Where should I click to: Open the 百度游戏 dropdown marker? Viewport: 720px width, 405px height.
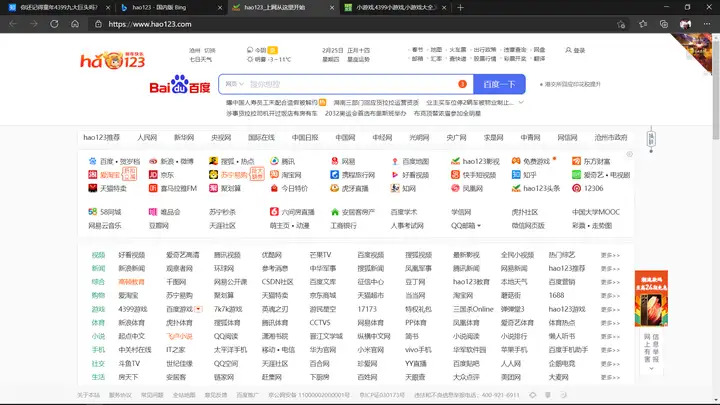tap(198, 309)
